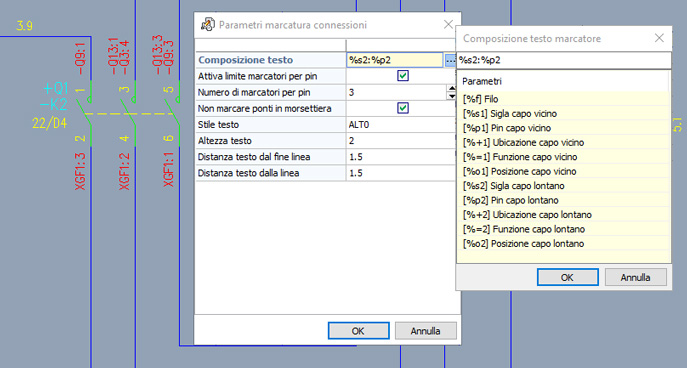
Task: Close the Composizione testo marcatore dialog
Action: point(659,38)
